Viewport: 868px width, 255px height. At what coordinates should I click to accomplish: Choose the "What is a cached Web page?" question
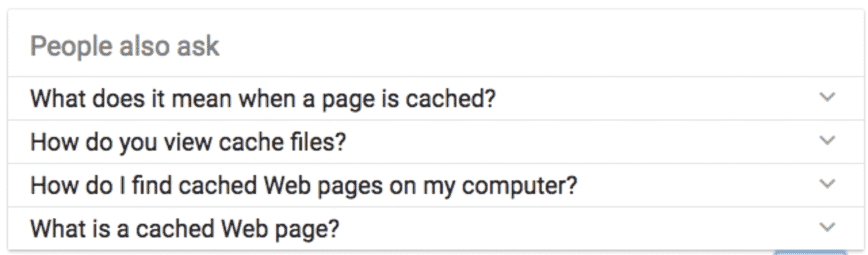(x=184, y=229)
